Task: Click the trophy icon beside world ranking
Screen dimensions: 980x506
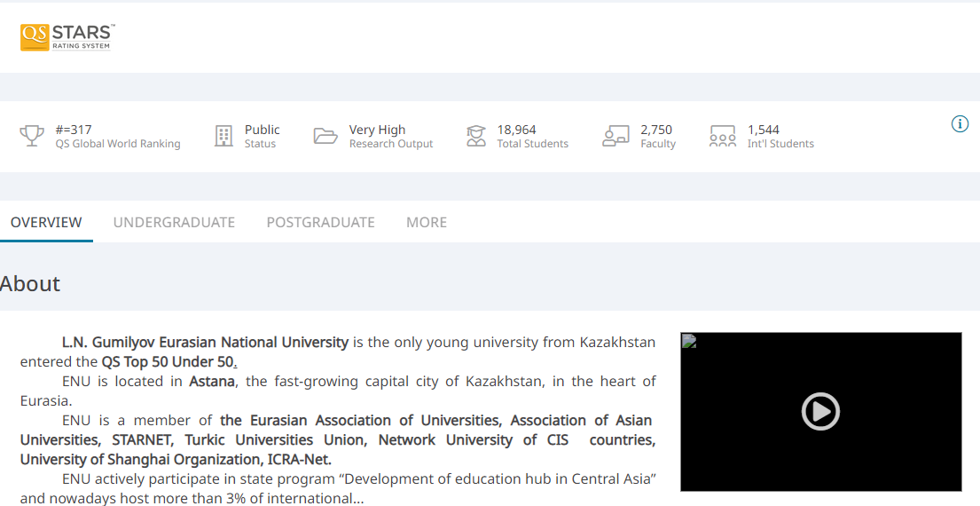Action: pyautogui.click(x=32, y=136)
